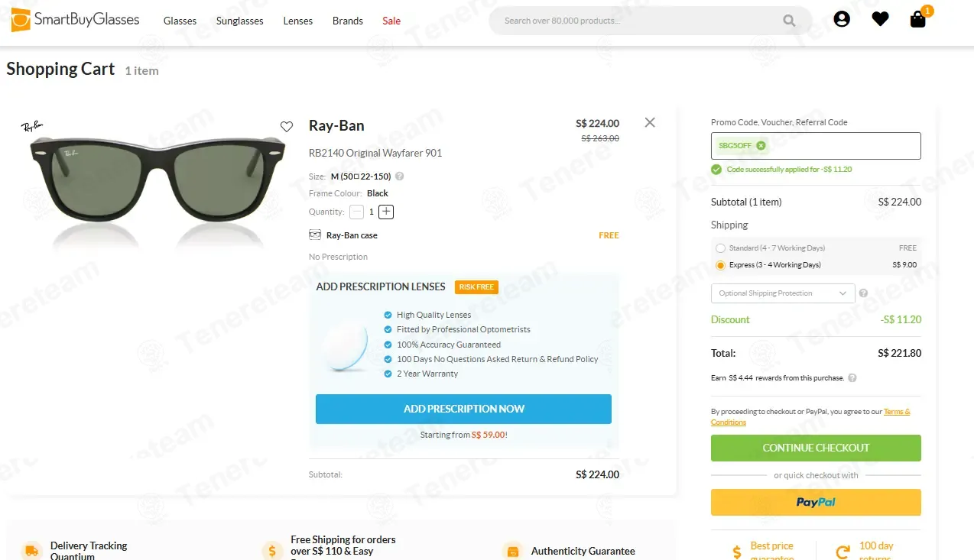This screenshot has width=974, height=560.
Task: Add Ray-Ban Wayfarer to wishlist heart
Action: pyautogui.click(x=287, y=127)
